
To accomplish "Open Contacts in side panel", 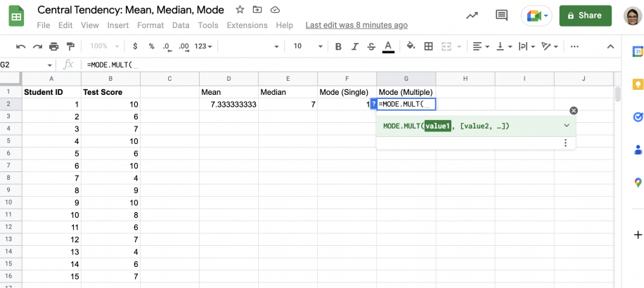I will click(638, 150).
